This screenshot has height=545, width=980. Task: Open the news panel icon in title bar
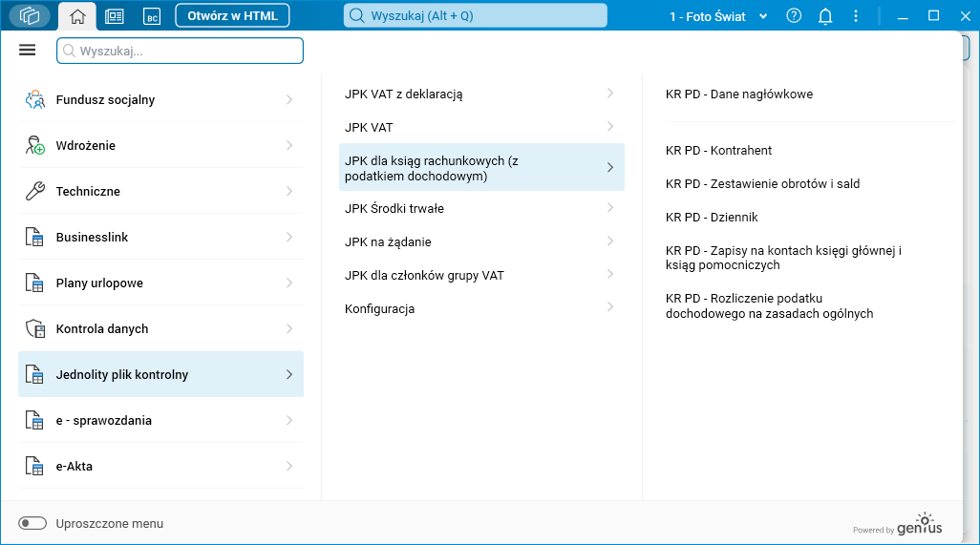tap(115, 16)
